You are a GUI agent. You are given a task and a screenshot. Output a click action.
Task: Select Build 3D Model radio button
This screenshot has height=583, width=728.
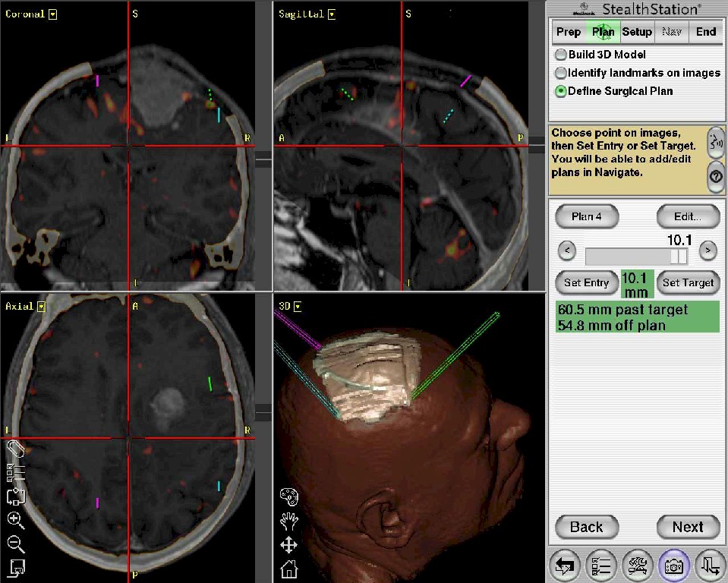tap(560, 55)
